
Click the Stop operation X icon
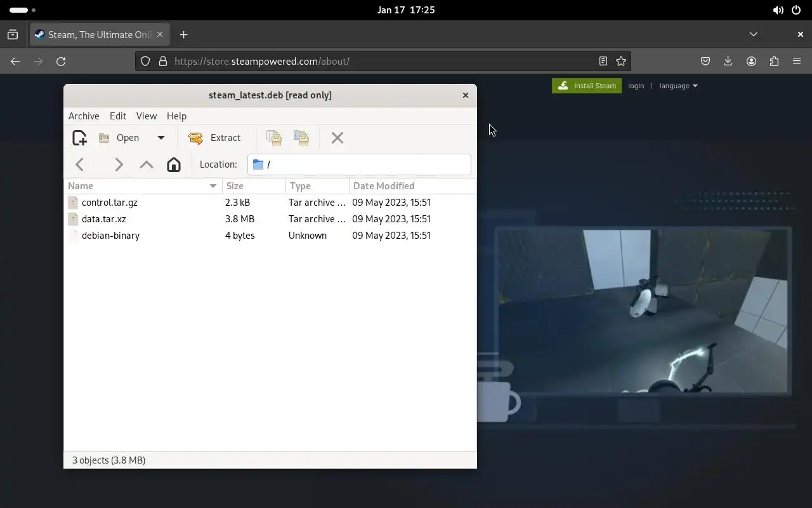click(337, 138)
